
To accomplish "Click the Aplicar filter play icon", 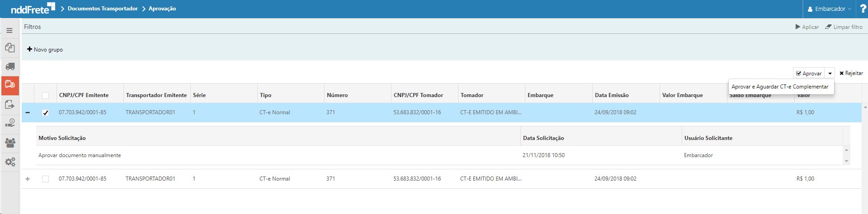I will point(798,27).
